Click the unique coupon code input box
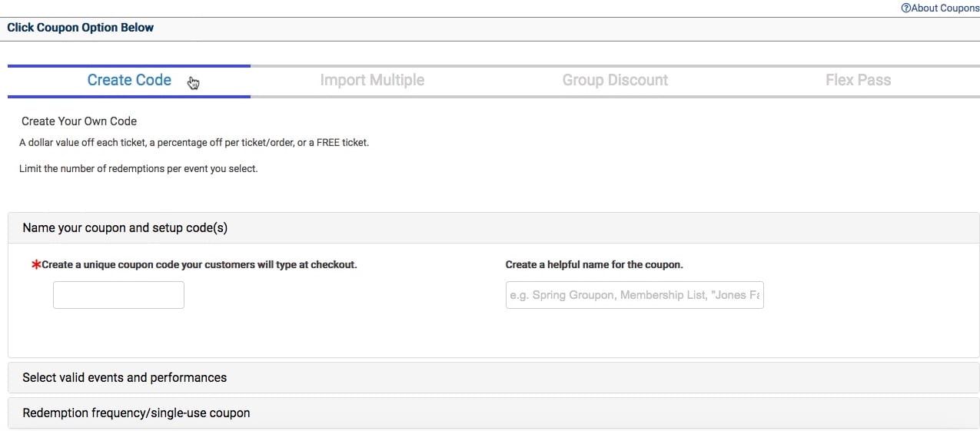Image resolution: width=980 pixels, height=431 pixels. point(118,295)
